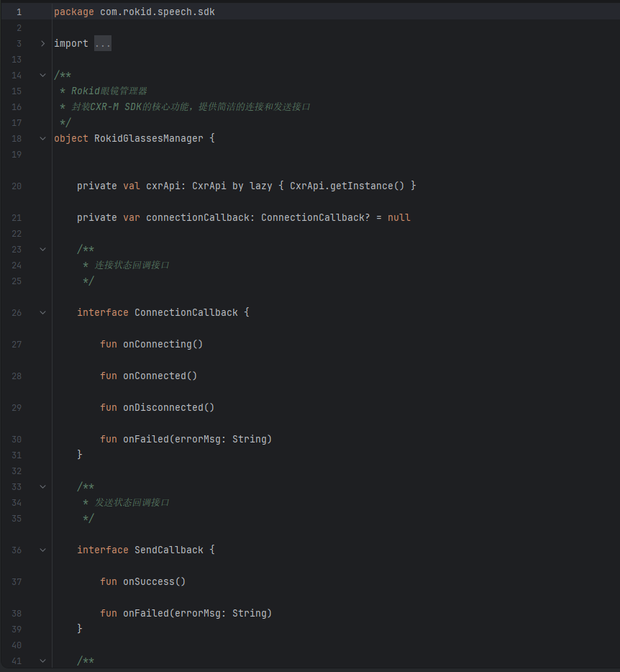Click onFailed on line 30
This screenshot has height=672, width=620.
(x=146, y=440)
